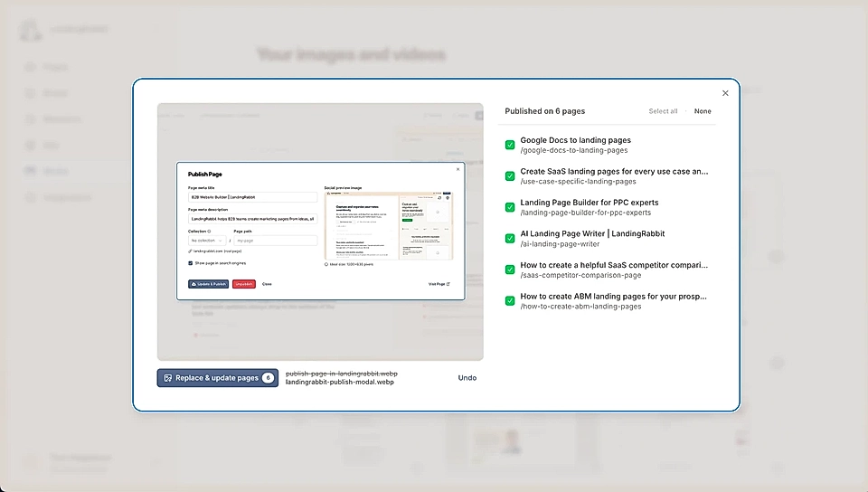
Task: Choose None to deselect all pages
Action: coord(703,111)
